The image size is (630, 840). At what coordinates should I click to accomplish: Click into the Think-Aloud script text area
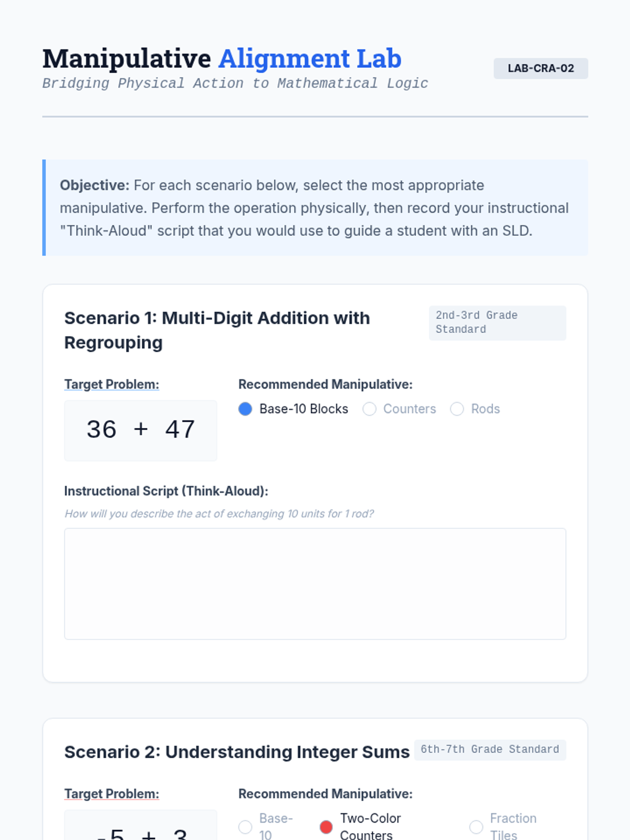[x=315, y=583]
